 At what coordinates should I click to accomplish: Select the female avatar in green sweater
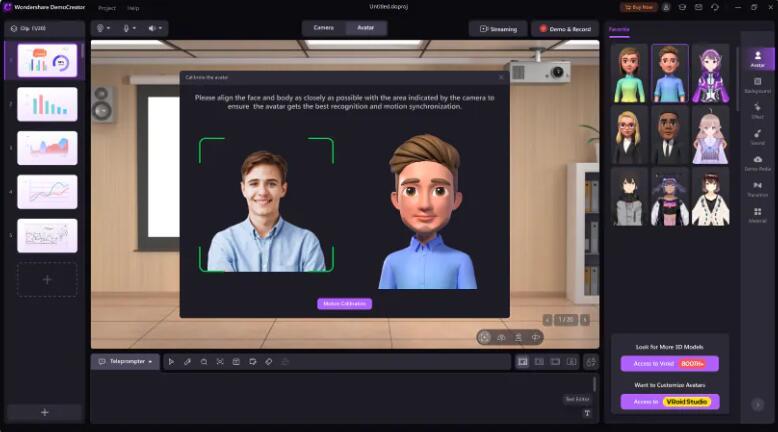pos(629,73)
